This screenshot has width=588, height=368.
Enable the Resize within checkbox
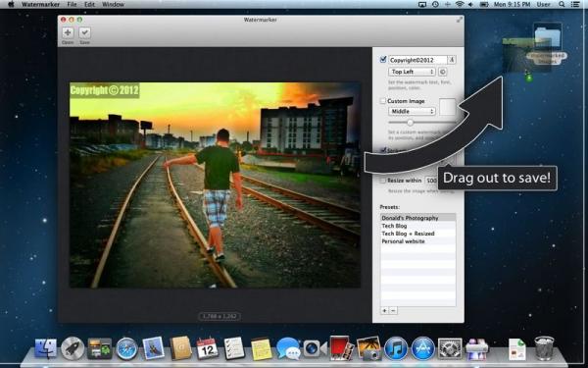pos(382,181)
